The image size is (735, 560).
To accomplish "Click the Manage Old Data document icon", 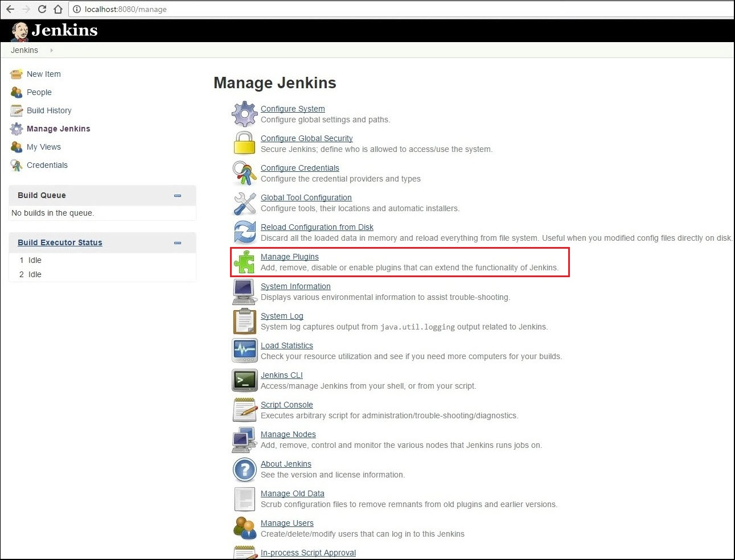I will [x=245, y=499].
